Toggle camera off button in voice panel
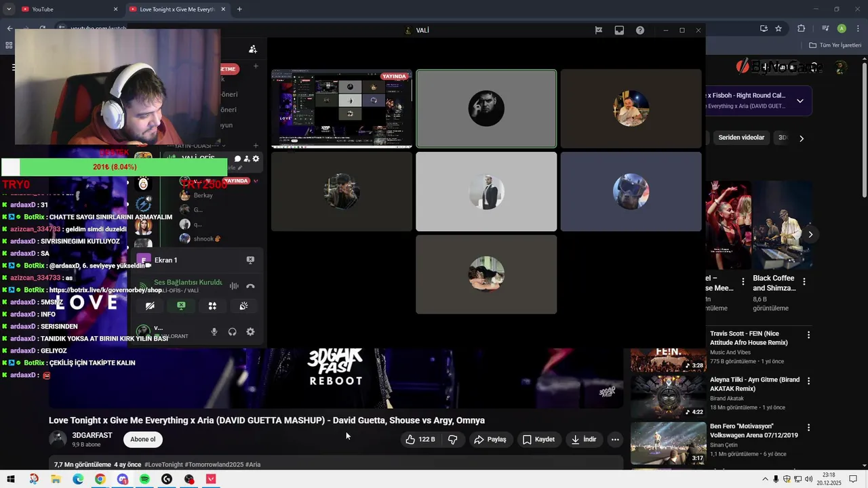This screenshot has height=488, width=868. [151, 306]
